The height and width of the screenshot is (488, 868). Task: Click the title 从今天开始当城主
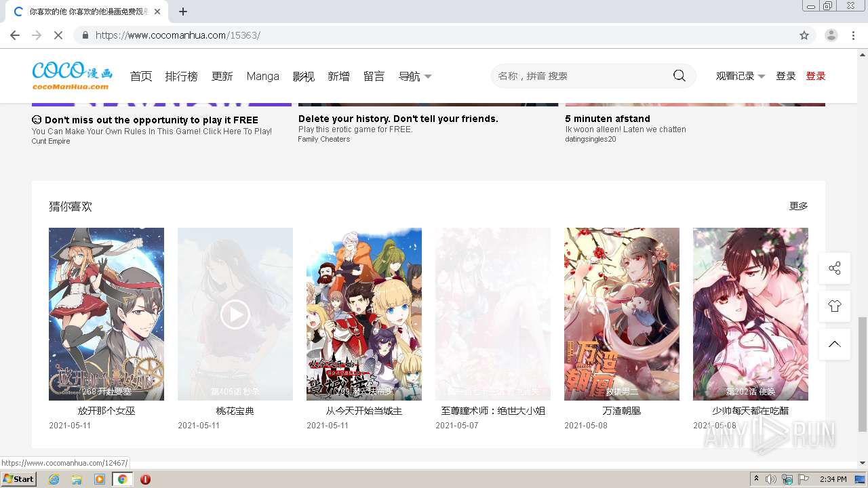click(x=364, y=411)
